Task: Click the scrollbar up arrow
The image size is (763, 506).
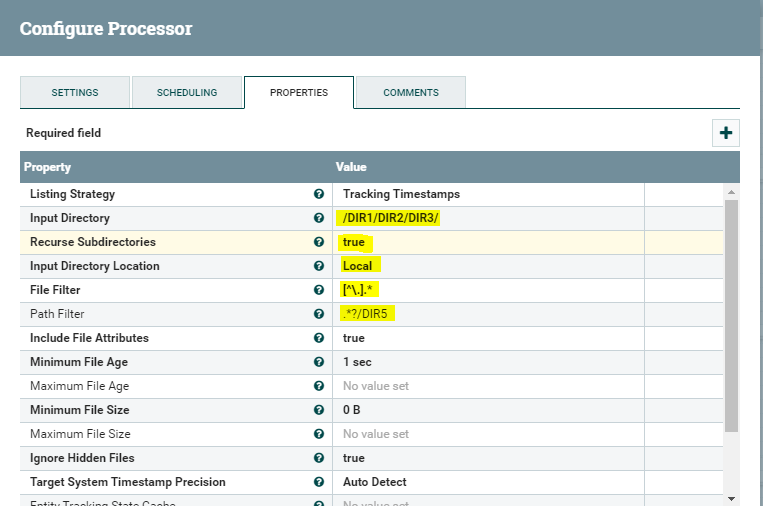Action: [732, 191]
